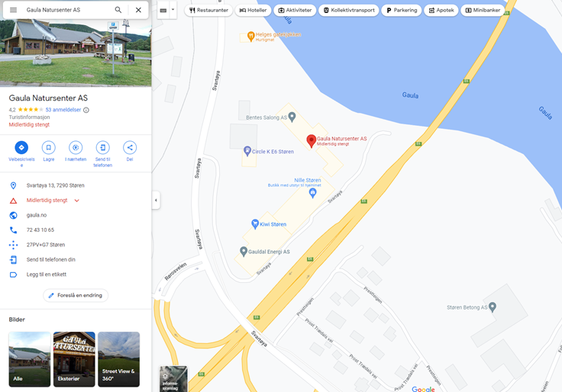Open the keyboard input tools dropdown arrow
Image resolution: width=562 pixels, height=392 pixels.
point(173,10)
